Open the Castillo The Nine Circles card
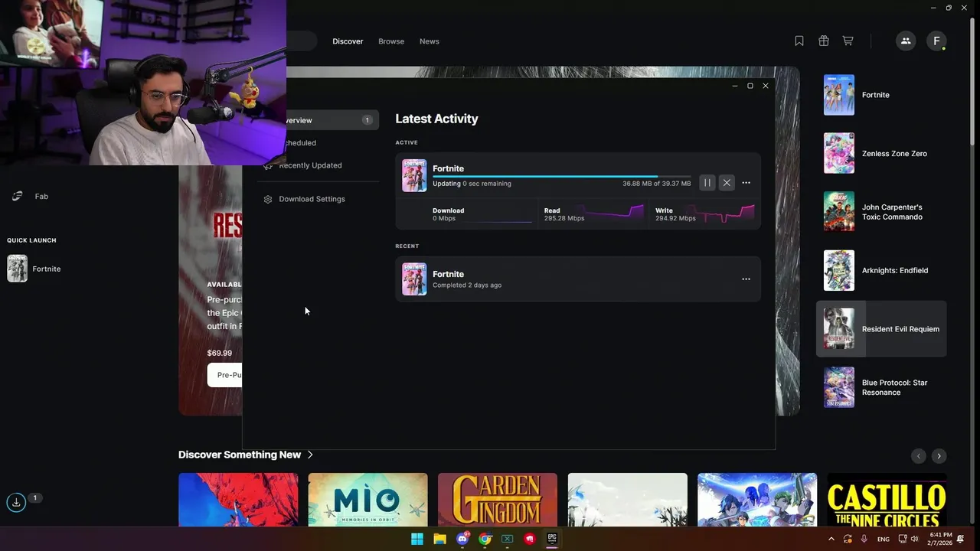Screen dimensions: 980x551 point(887,500)
